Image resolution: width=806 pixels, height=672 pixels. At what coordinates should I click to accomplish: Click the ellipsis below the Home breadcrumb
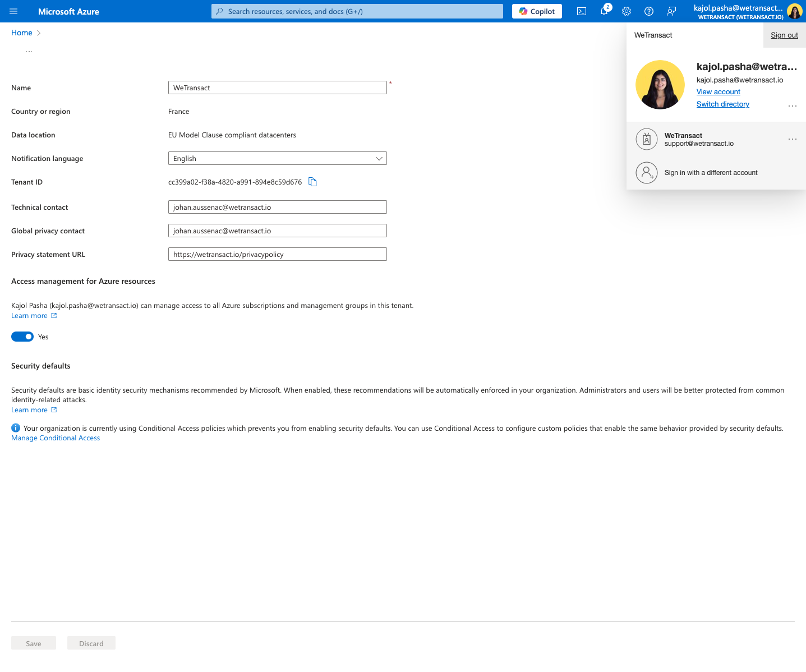point(29,52)
